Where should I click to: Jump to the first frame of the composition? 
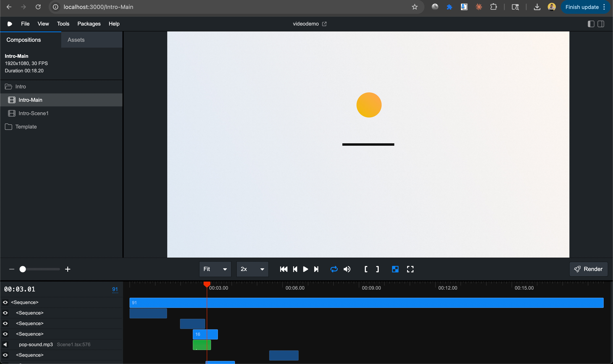[x=283, y=269]
